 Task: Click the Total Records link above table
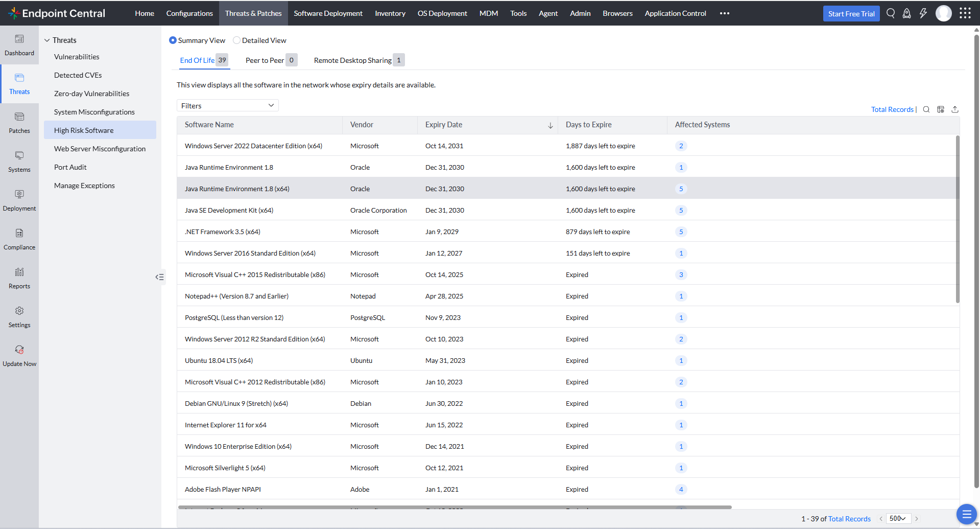[892, 109]
